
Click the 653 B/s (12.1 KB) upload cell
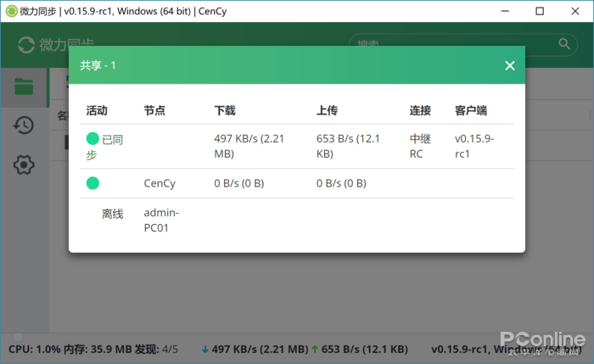[348, 146]
